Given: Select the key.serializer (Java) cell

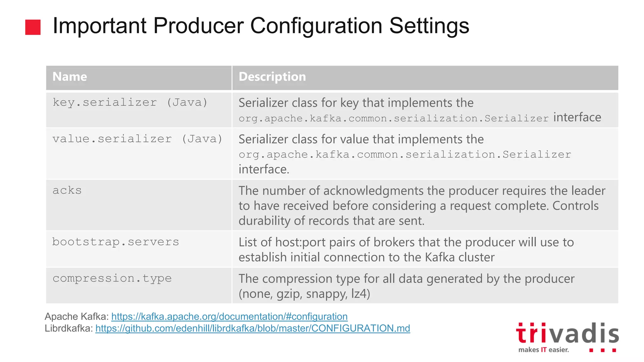Looking at the screenshot, I should 130,103.
